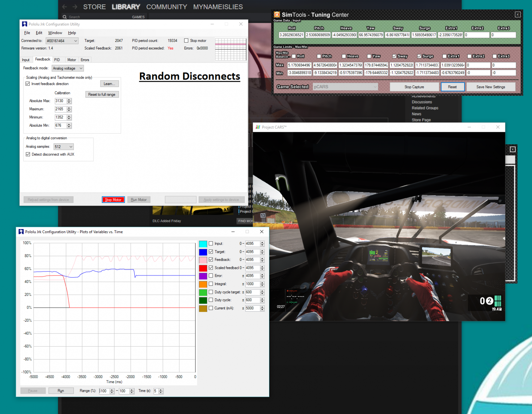Viewport: 532px width, 414px height.
Task: Adjust the Time (s) spinner in plots window
Action: [161, 391]
